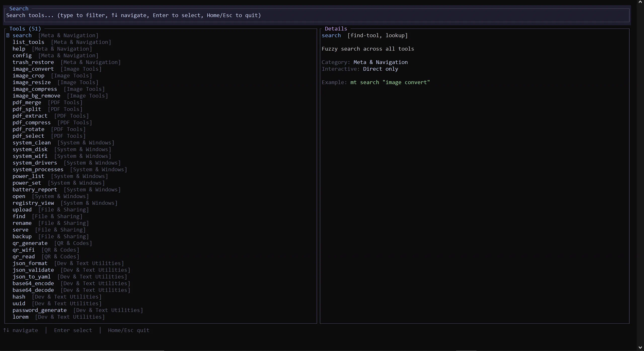
Task: Select the list_tools entry
Action: 161,42
